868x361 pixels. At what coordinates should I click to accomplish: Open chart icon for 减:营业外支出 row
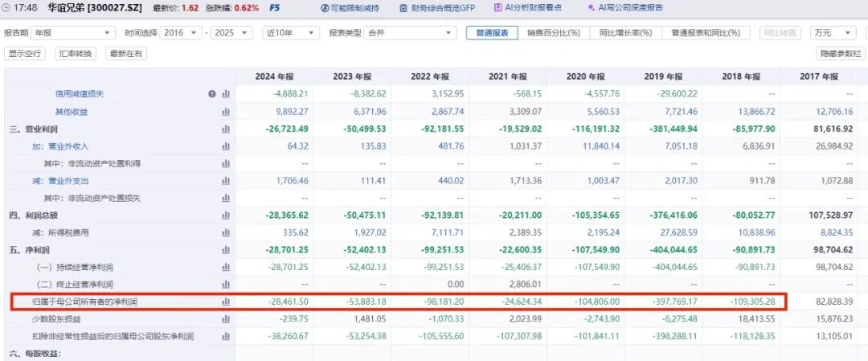click(x=225, y=181)
